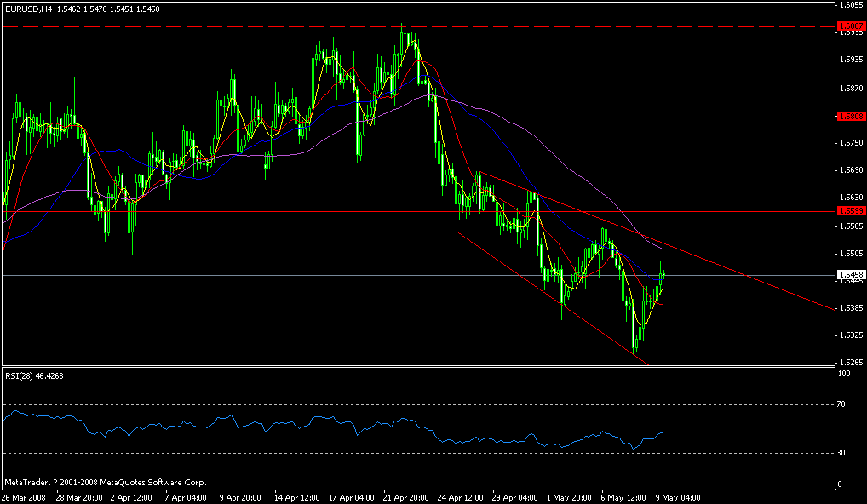This screenshot has height=504, width=867.
Task: Click the 1.5458 current price tag
Action: (x=850, y=274)
